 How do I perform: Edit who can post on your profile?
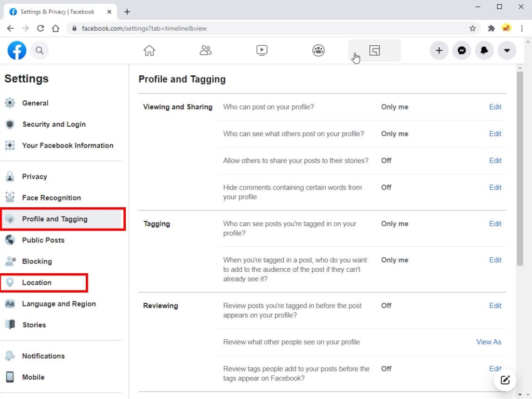point(495,107)
